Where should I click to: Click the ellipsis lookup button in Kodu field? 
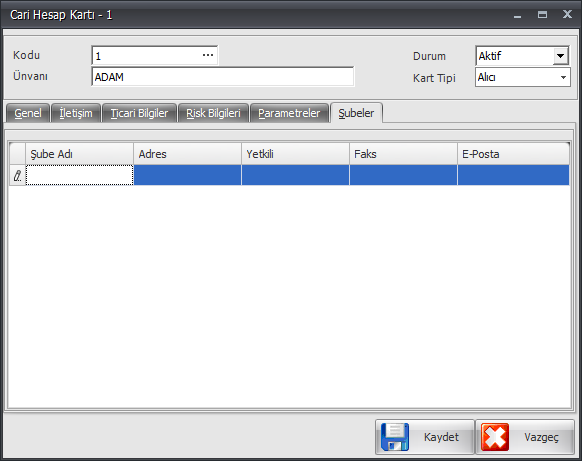click(208, 55)
